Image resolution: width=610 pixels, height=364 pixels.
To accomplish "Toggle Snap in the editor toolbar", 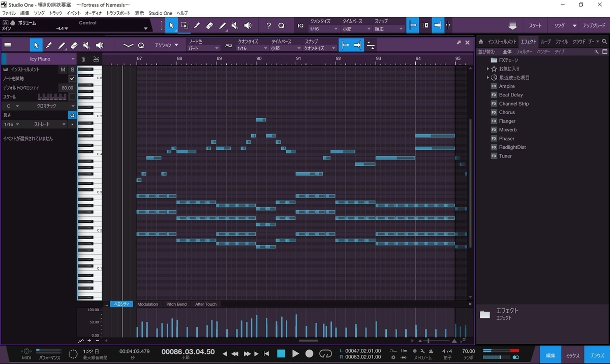I will [x=346, y=45].
